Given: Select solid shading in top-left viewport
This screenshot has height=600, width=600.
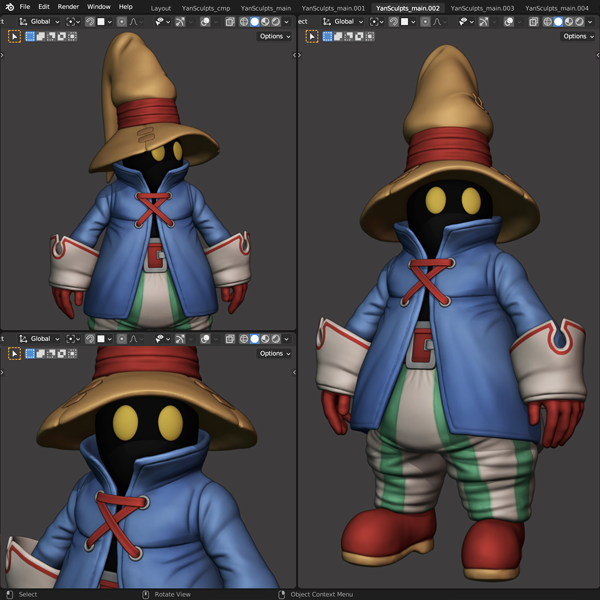Looking at the screenshot, I should [x=254, y=22].
